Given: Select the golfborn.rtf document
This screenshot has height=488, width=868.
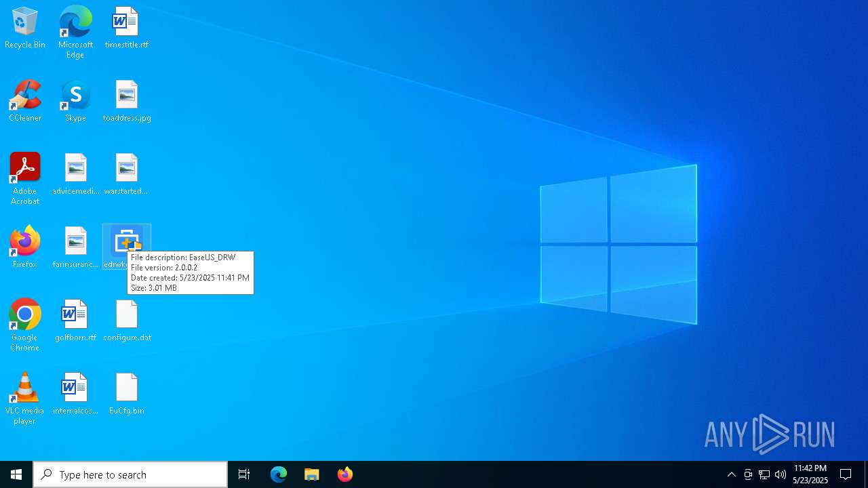Looking at the screenshot, I should pyautogui.click(x=75, y=321).
